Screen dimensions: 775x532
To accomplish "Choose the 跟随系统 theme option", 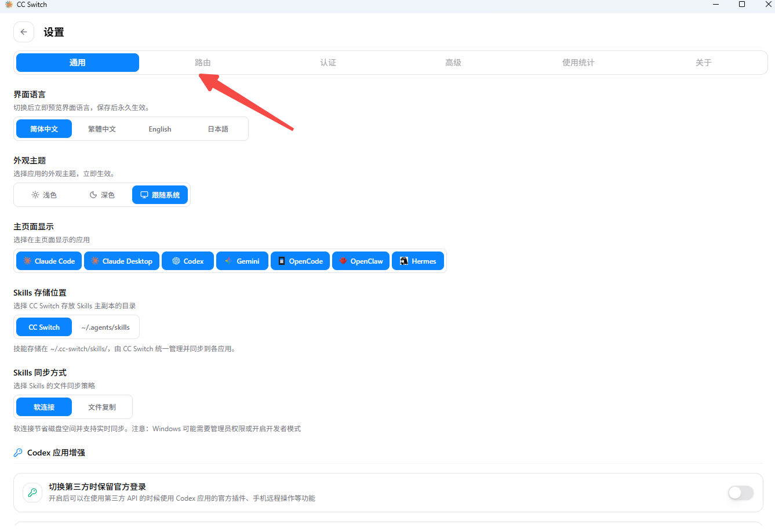I will (x=160, y=195).
